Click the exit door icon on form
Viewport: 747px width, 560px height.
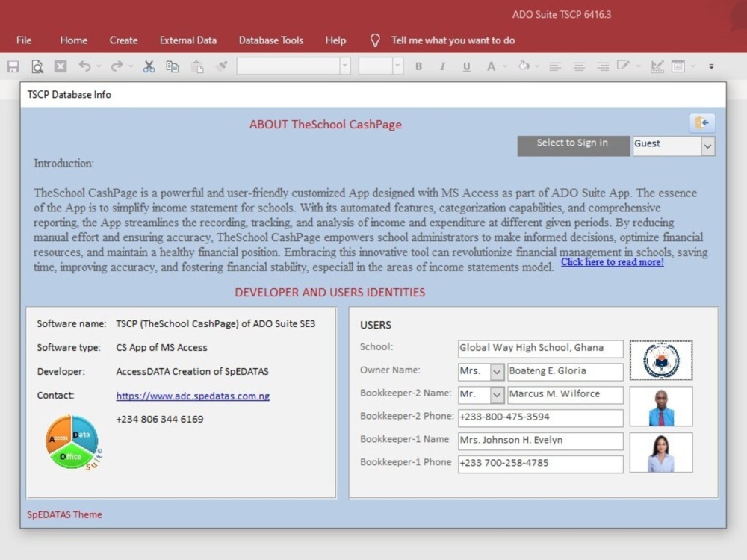click(x=701, y=123)
